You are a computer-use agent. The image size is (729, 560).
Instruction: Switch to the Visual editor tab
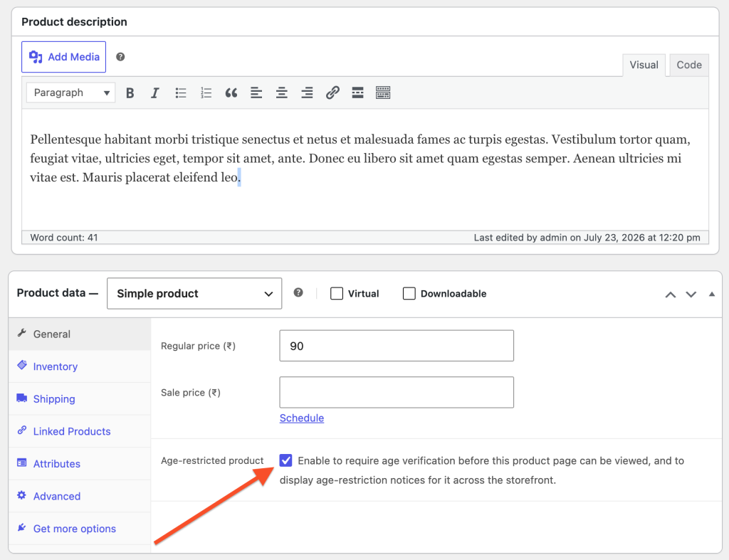(x=644, y=65)
